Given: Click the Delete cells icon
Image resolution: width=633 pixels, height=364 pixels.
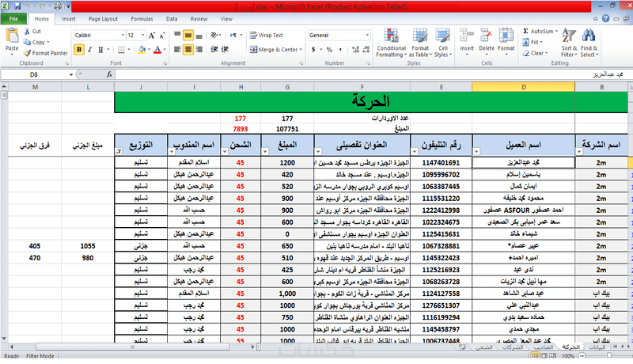Looking at the screenshot, I should point(487,36).
